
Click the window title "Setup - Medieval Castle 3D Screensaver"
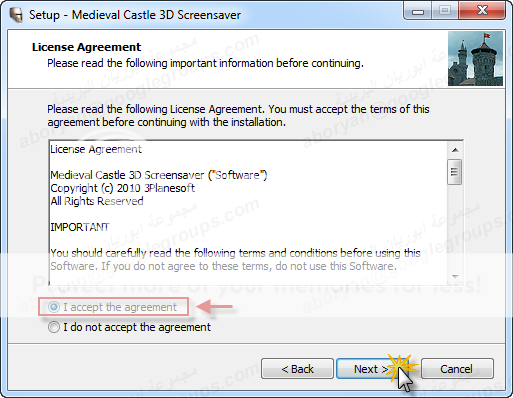click(135, 15)
